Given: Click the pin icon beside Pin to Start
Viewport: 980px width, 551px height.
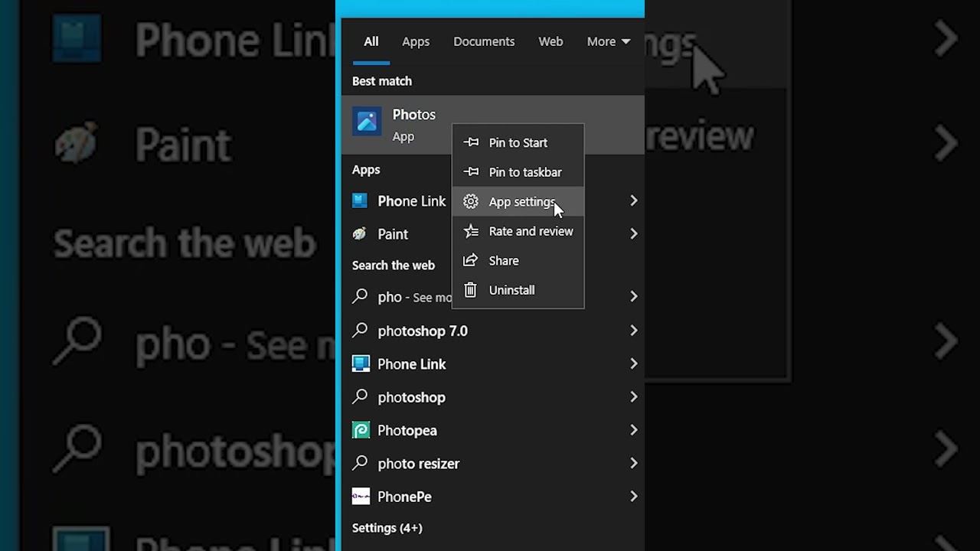Looking at the screenshot, I should pos(471,142).
